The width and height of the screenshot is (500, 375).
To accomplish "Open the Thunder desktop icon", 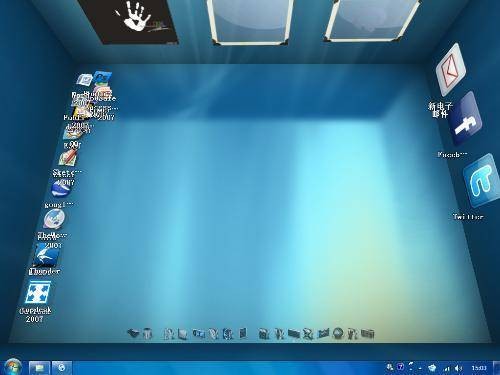I will (46, 256).
